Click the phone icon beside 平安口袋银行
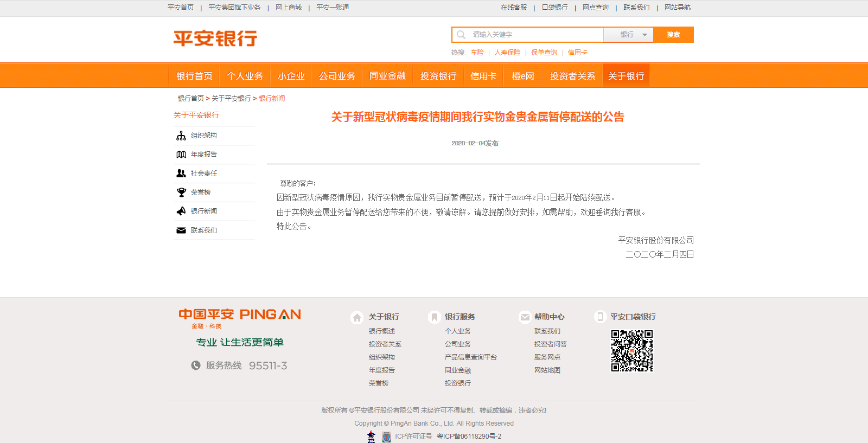 [600, 317]
